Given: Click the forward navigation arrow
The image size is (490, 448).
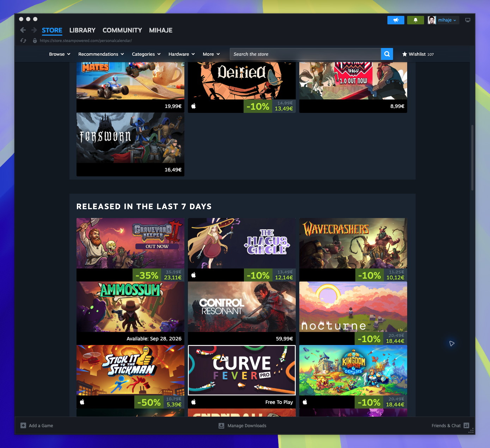Looking at the screenshot, I should (34, 30).
